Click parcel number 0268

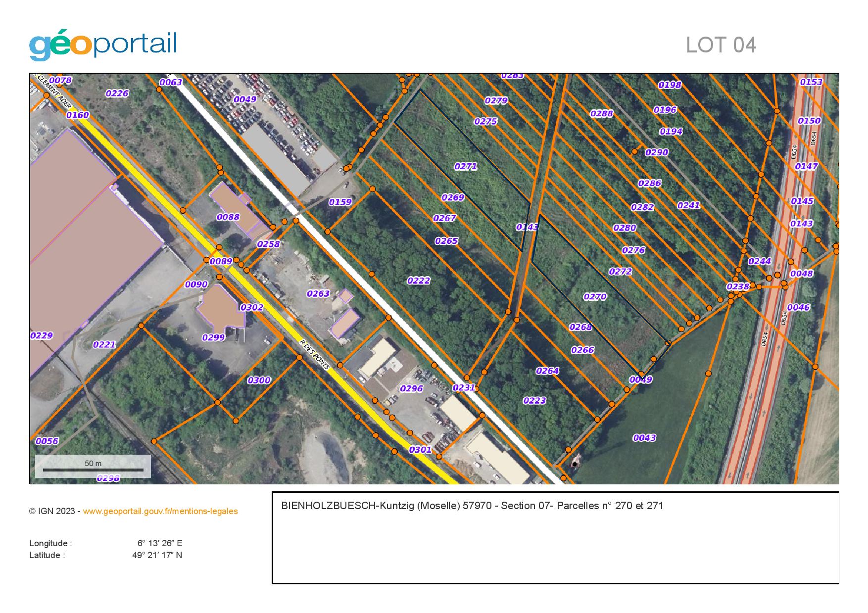[x=580, y=327]
